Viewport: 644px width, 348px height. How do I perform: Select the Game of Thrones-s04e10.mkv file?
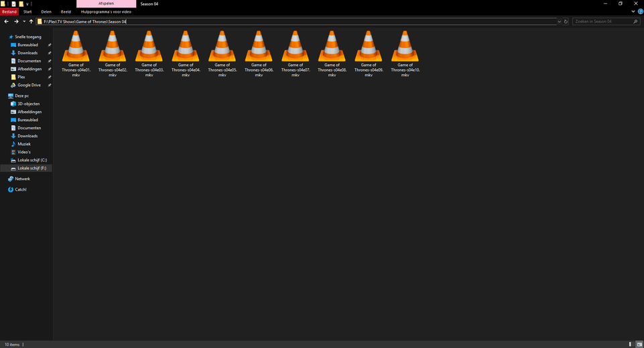point(405,54)
